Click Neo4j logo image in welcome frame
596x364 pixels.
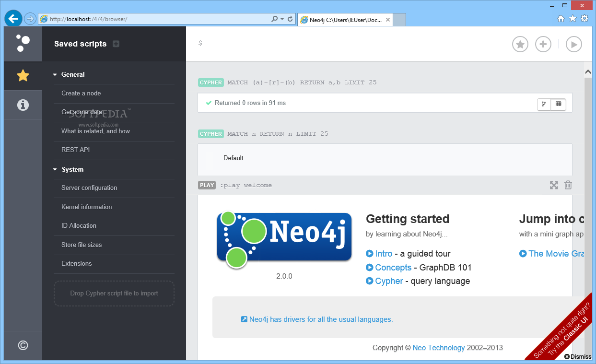click(284, 239)
